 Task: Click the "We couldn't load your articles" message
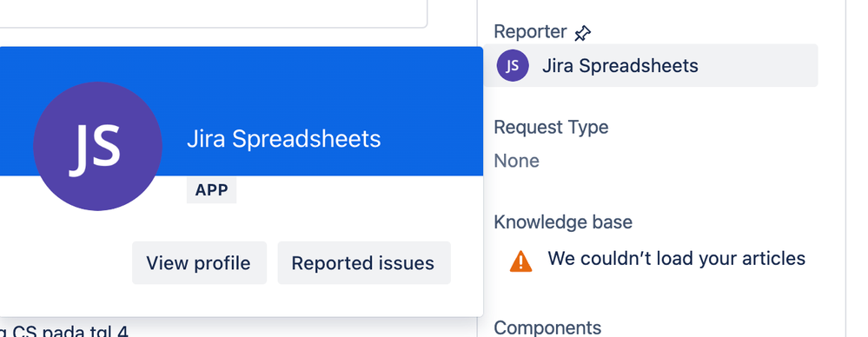coord(677,259)
